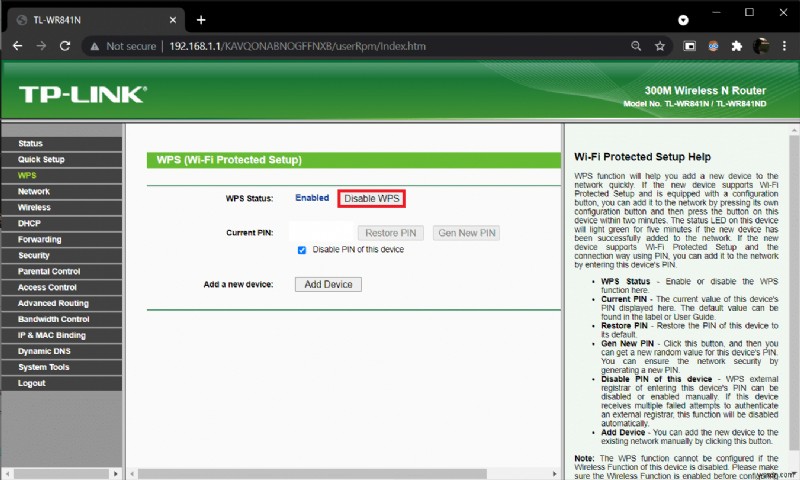Click the Enabled WPS status text
800x480 pixels.
[312, 198]
